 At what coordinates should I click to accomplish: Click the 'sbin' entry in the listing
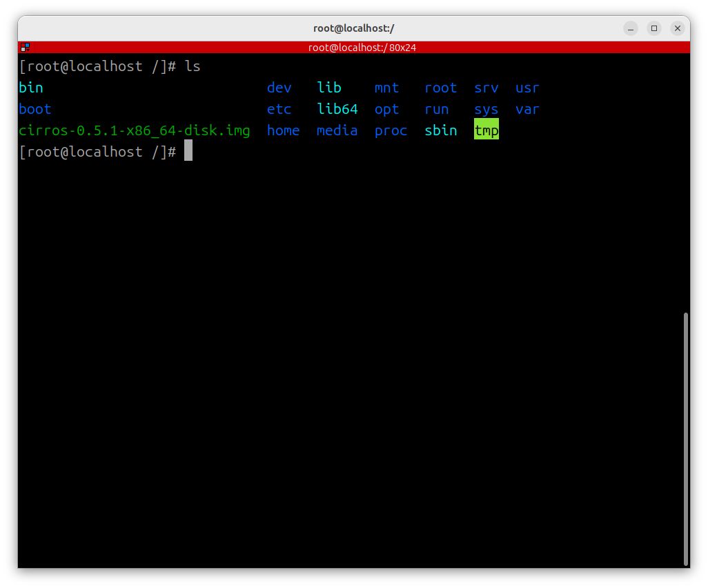pyautogui.click(x=441, y=130)
